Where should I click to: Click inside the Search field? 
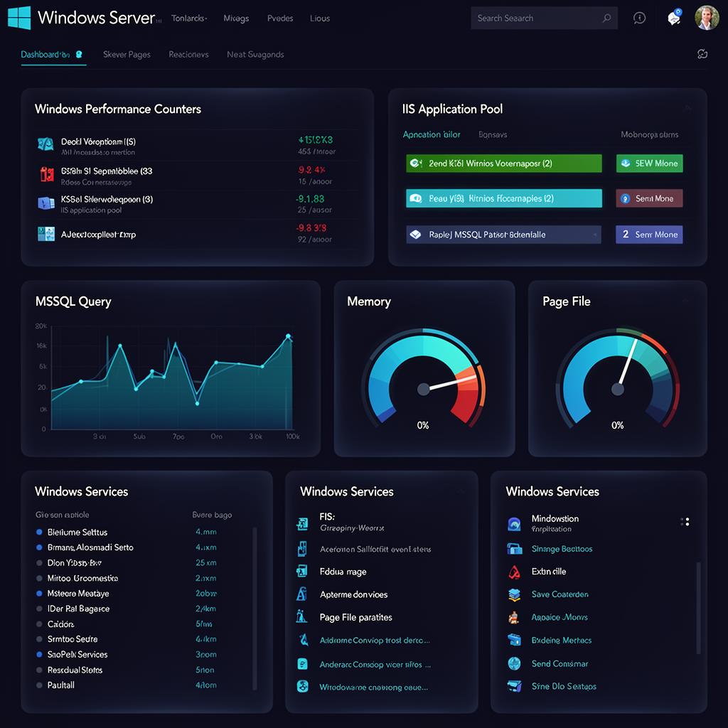pos(540,18)
